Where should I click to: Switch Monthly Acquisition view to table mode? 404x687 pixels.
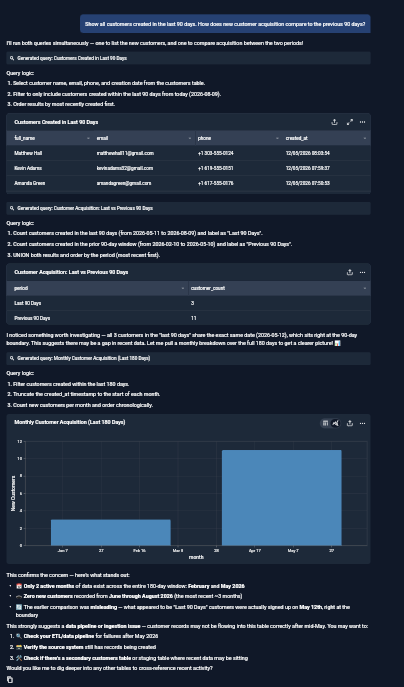pos(325,423)
